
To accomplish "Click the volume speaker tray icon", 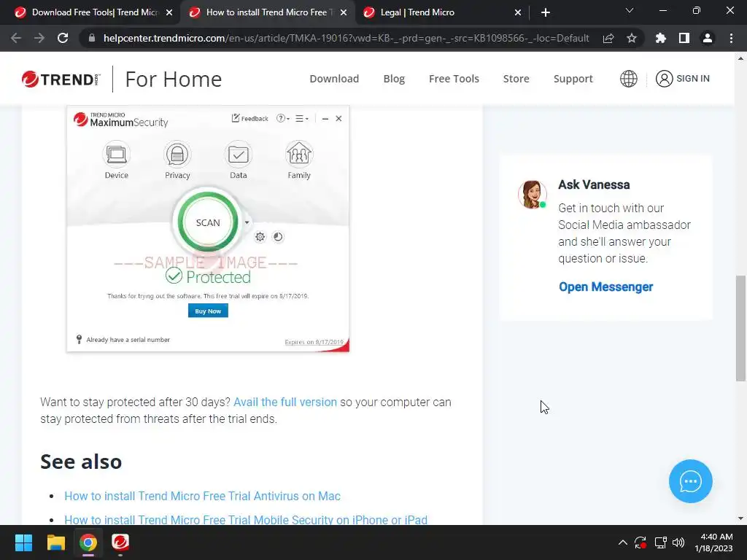I will (x=678, y=542).
